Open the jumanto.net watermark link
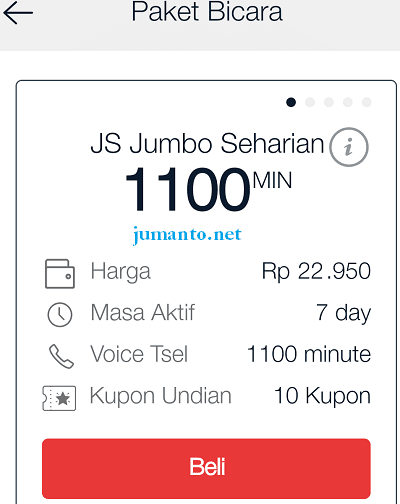The width and height of the screenshot is (400, 504). [187, 235]
